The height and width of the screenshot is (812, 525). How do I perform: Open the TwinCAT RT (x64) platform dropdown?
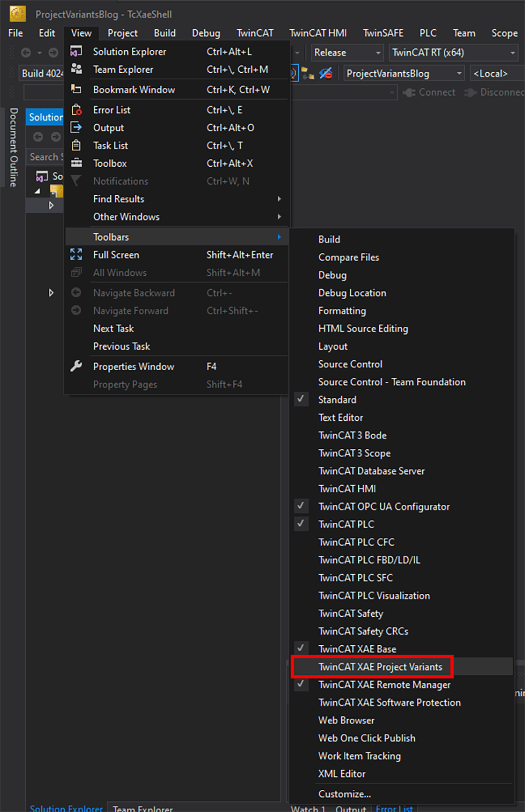453,52
